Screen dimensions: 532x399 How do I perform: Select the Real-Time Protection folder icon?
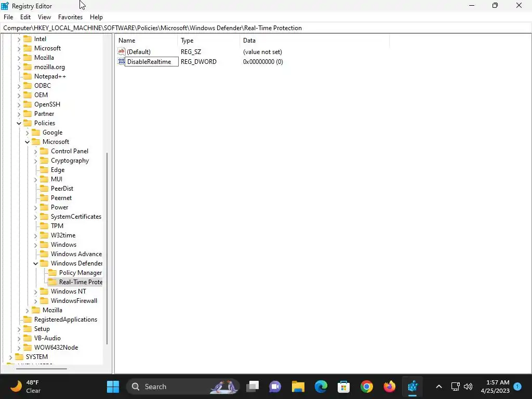(52, 282)
